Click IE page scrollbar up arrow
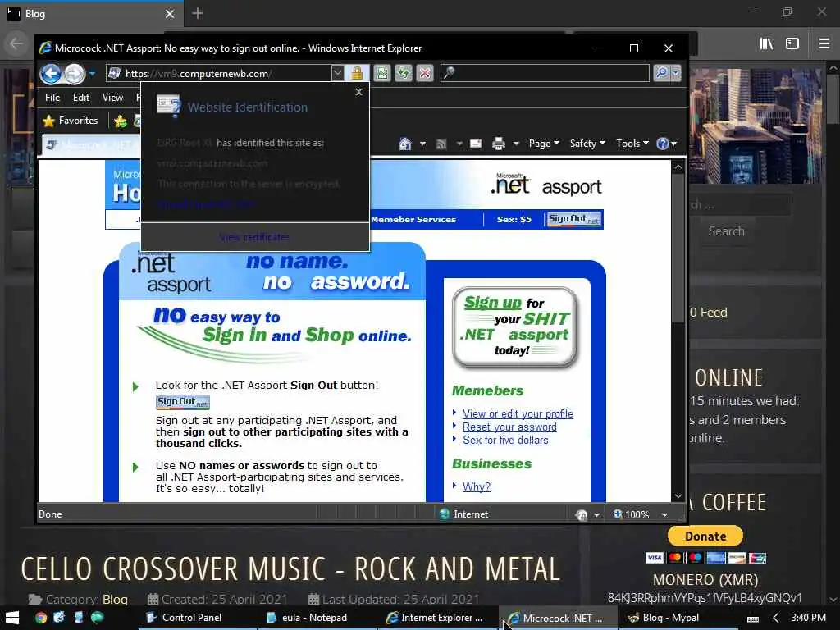Viewport: 840px width, 630px height. (x=678, y=167)
